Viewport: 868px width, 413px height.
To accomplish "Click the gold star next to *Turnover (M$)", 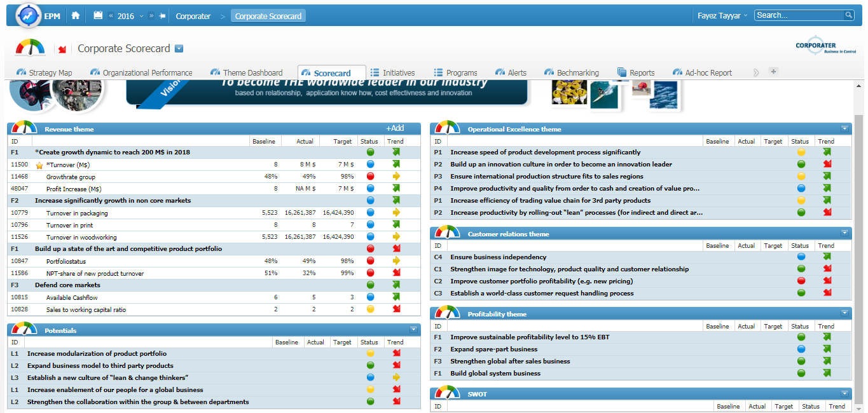I will point(39,165).
